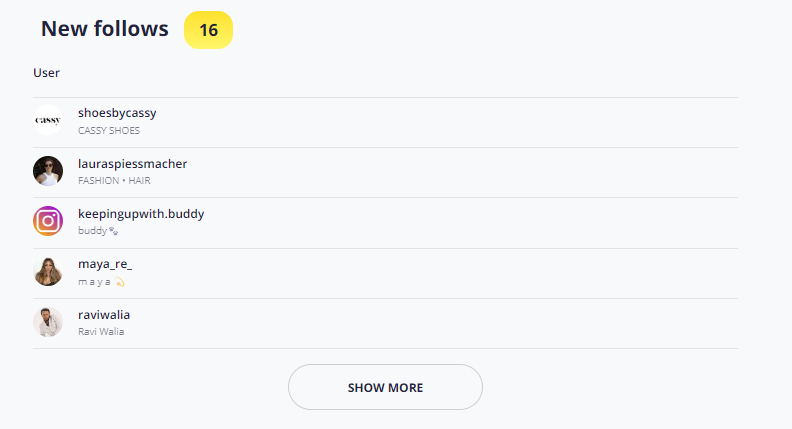The width and height of the screenshot is (792, 429).
Task: Open the maya_re_ username link
Action: 105,264
